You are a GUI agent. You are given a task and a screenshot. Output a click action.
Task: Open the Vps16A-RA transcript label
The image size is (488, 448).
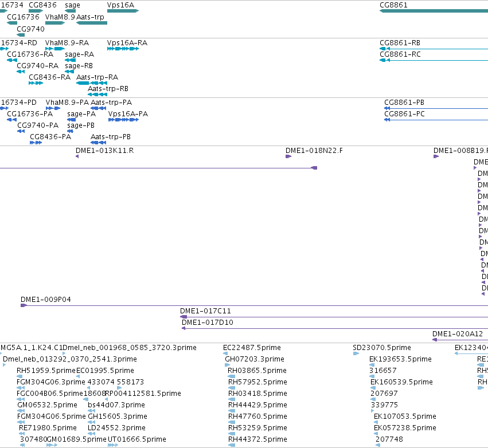127,42
